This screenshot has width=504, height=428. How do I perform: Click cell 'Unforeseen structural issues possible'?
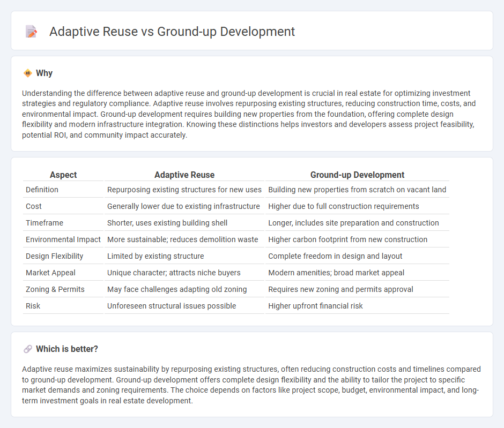coord(184,306)
